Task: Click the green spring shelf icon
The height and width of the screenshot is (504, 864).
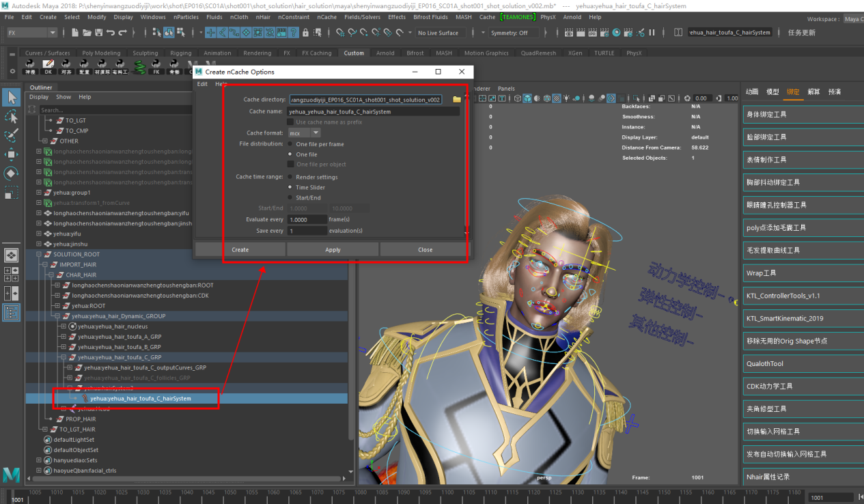Action: pos(139,66)
